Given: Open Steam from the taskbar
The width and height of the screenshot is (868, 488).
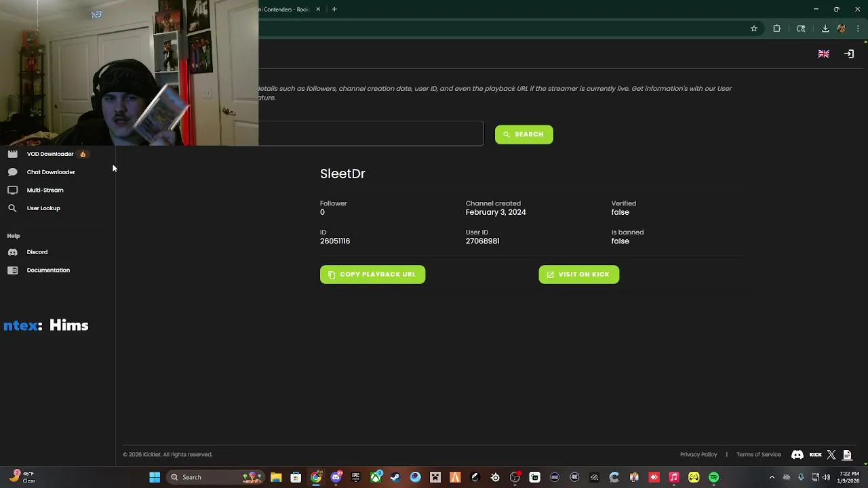Looking at the screenshot, I should (x=395, y=477).
